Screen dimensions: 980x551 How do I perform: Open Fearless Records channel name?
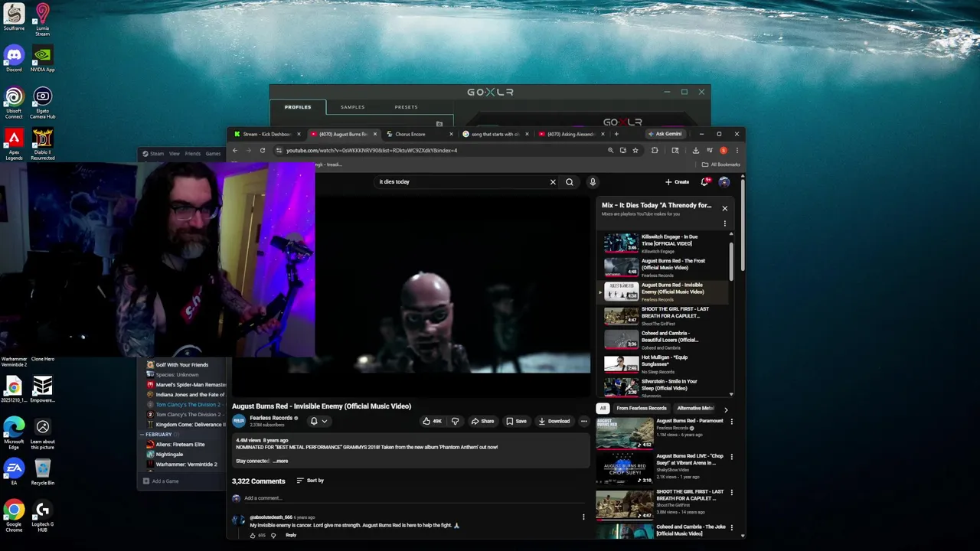tap(271, 418)
